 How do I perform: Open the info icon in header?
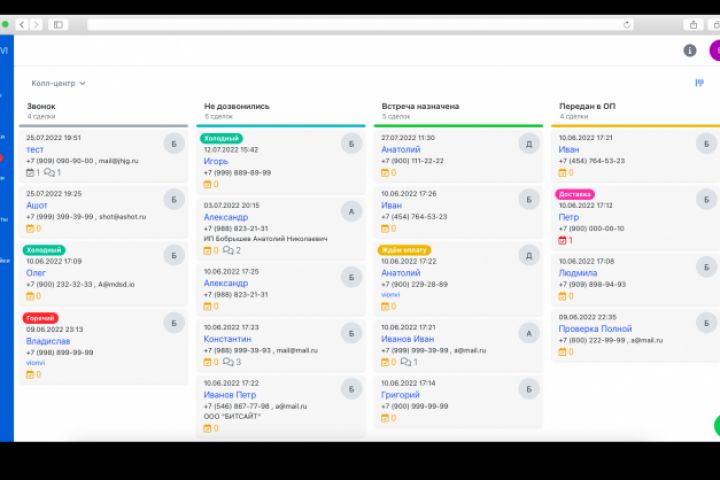[x=690, y=51]
